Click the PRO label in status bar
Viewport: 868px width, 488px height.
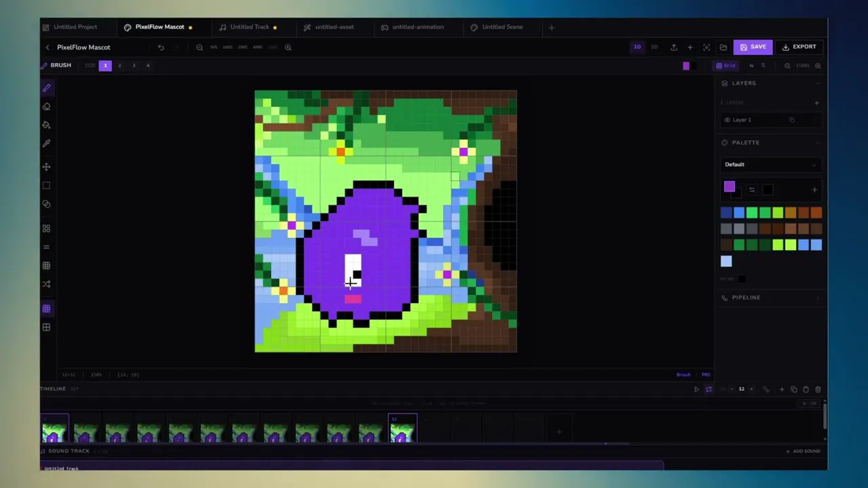tap(706, 375)
